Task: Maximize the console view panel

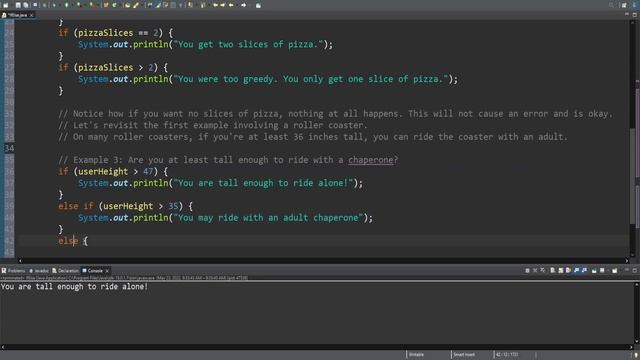Action: pyautogui.click(x=635, y=270)
